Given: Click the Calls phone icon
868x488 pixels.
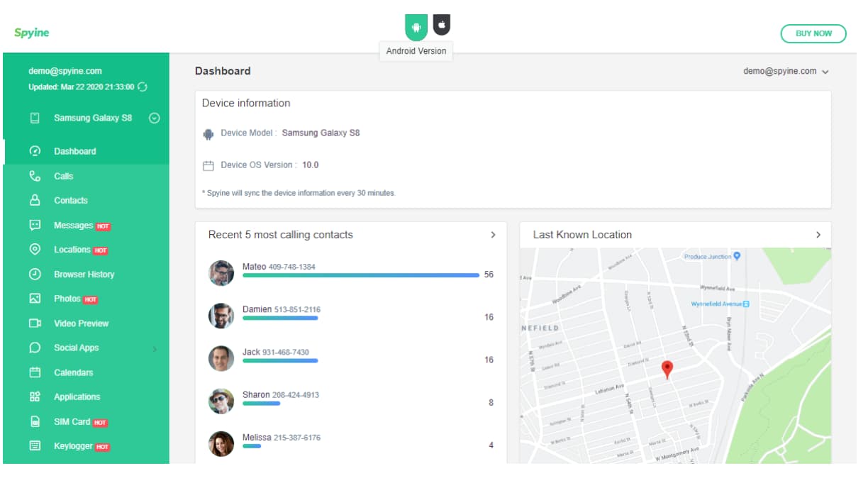Looking at the screenshot, I should [x=35, y=176].
